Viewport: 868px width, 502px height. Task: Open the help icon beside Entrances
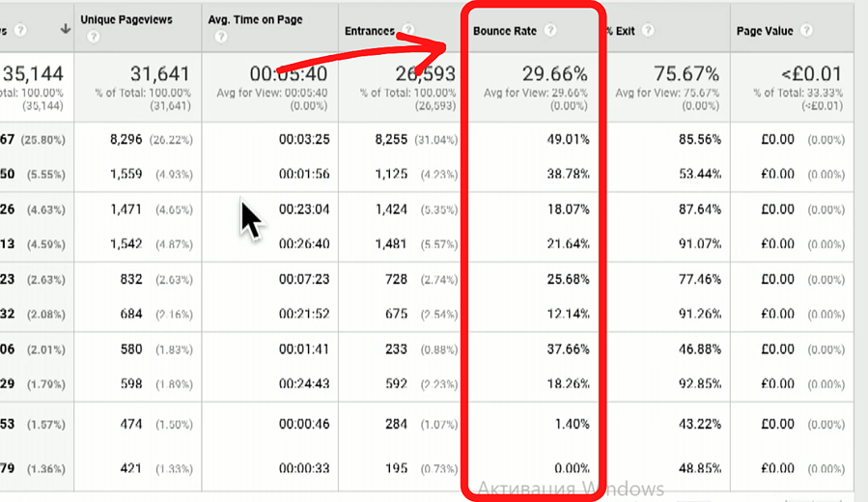[x=408, y=30]
